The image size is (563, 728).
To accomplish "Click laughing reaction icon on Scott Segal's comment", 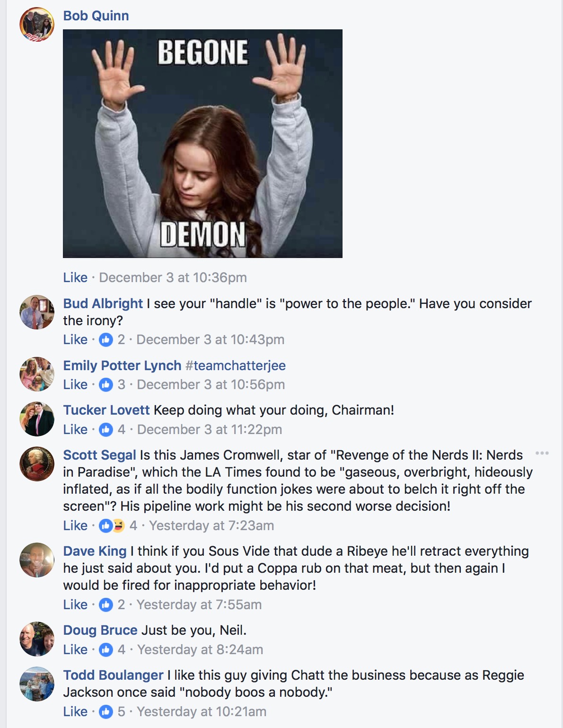I will click(x=118, y=525).
